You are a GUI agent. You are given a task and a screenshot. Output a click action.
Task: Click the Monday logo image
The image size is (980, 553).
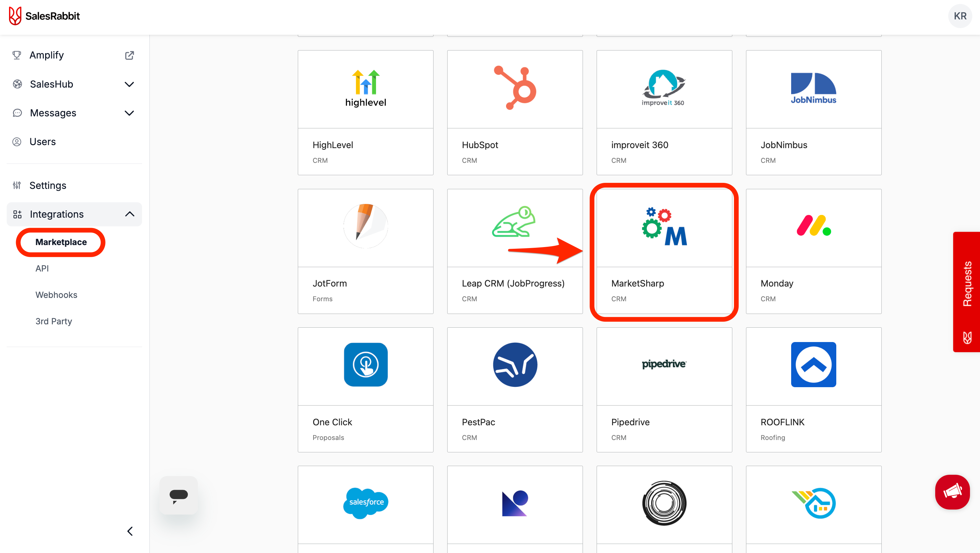[813, 226]
